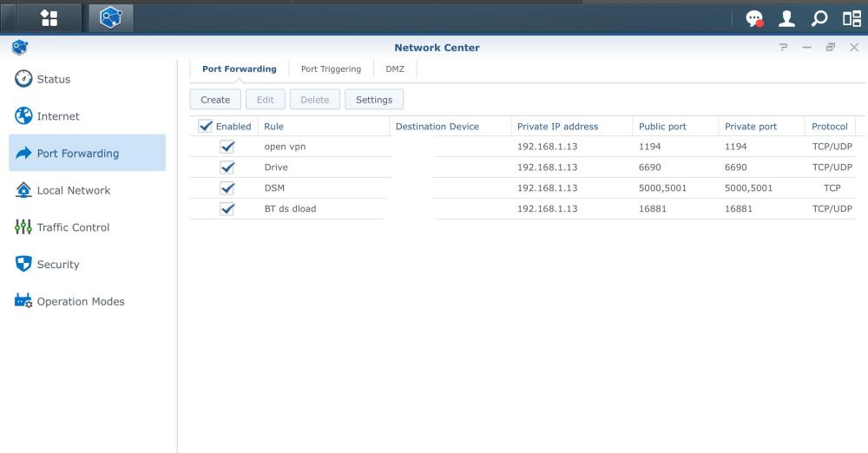Click the Traffic Control sliders icon
The image size is (868, 453).
pos(23,227)
